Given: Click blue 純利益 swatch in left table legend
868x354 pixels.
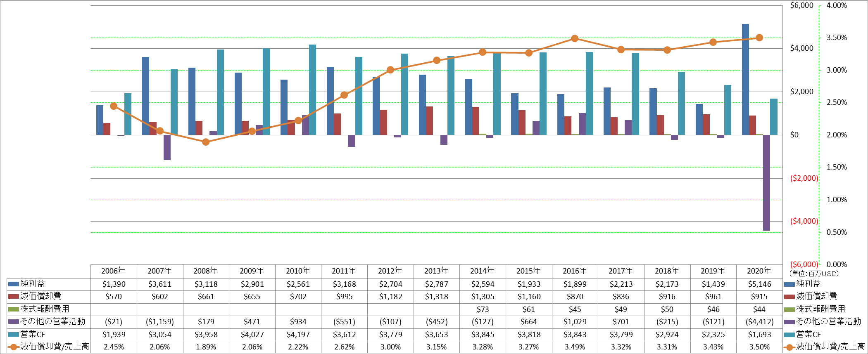Looking at the screenshot, I should 14,284.
